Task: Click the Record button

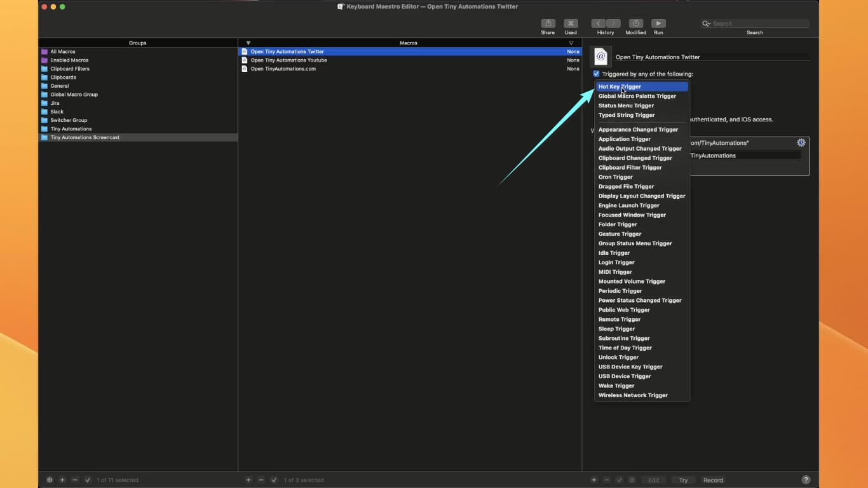Action: (713, 480)
